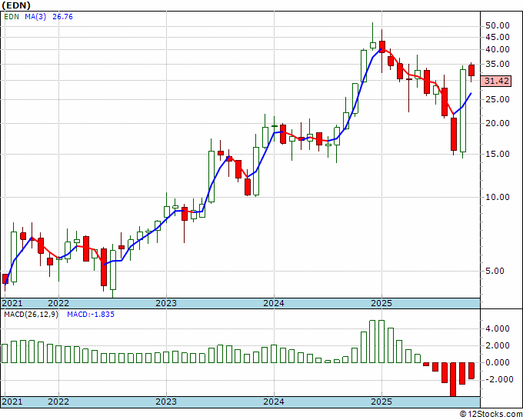The image size is (523, 420).
Task: Click the EDN legend label
Action: coord(12,17)
